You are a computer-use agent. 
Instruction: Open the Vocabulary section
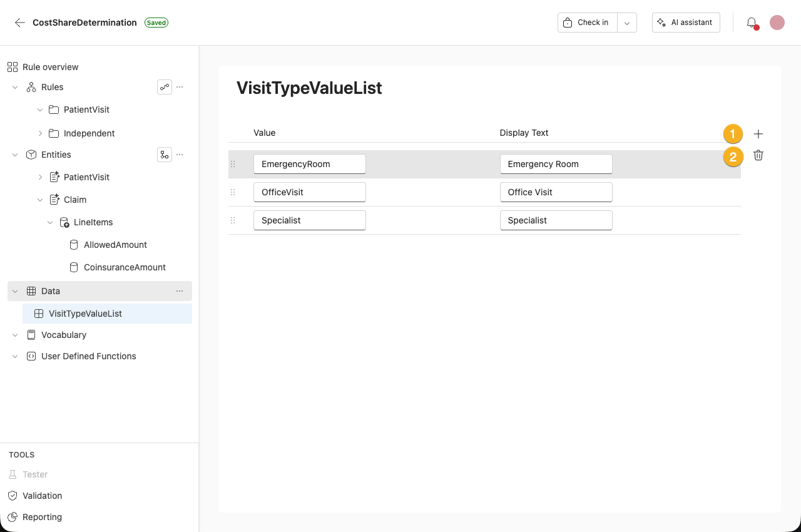(64, 335)
